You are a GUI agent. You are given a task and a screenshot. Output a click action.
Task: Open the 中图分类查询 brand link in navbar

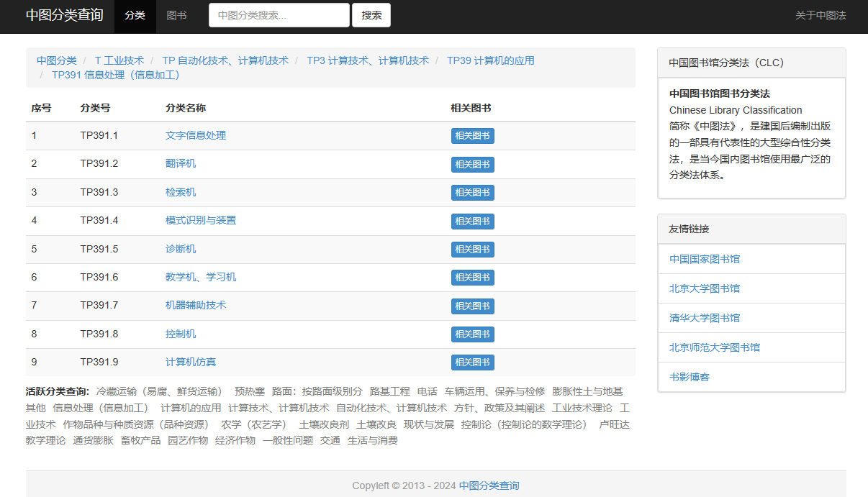tap(65, 15)
